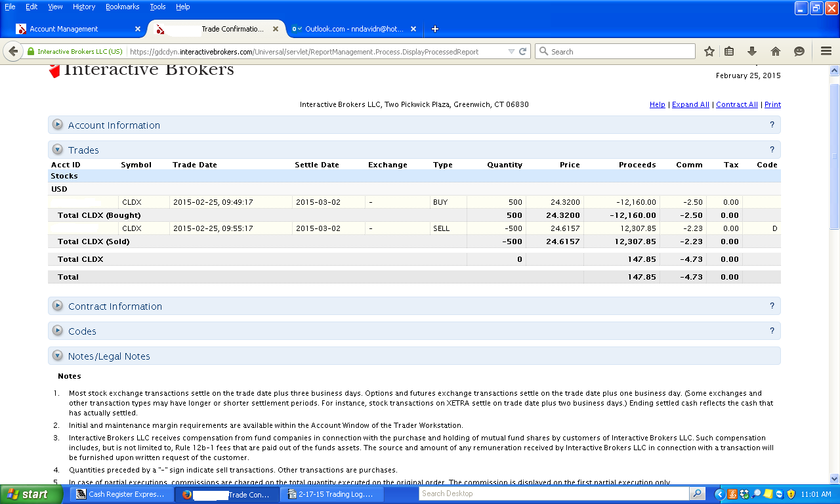Go to Firefox home page icon
Image resolution: width=840 pixels, height=504 pixels.
tap(776, 51)
